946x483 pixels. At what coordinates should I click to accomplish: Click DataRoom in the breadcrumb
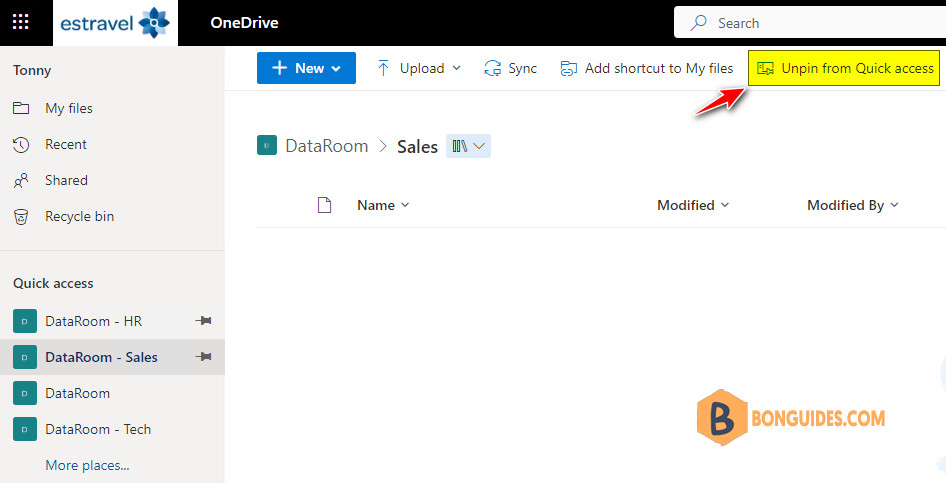tap(326, 146)
